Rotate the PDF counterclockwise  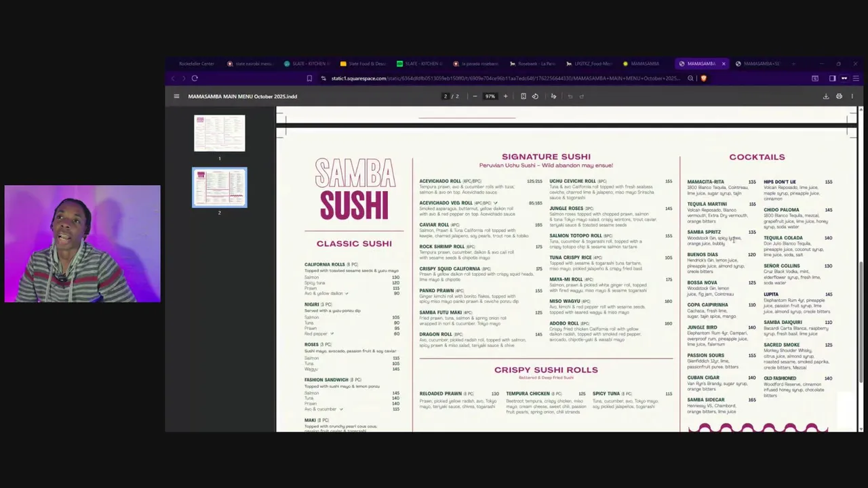pyautogui.click(x=535, y=96)
